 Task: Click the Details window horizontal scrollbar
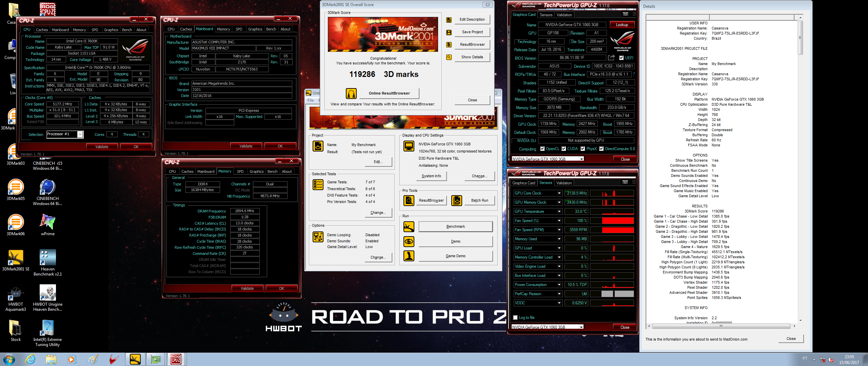click(721, 326)
